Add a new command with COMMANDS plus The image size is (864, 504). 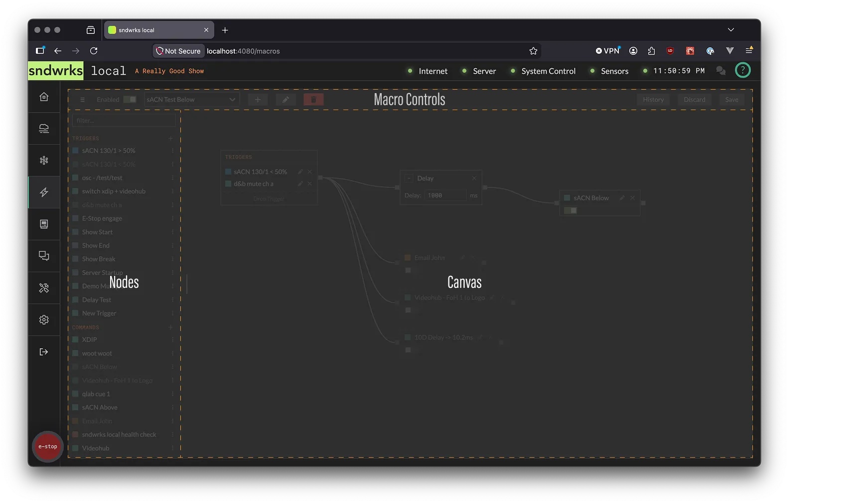coord(170,327)
